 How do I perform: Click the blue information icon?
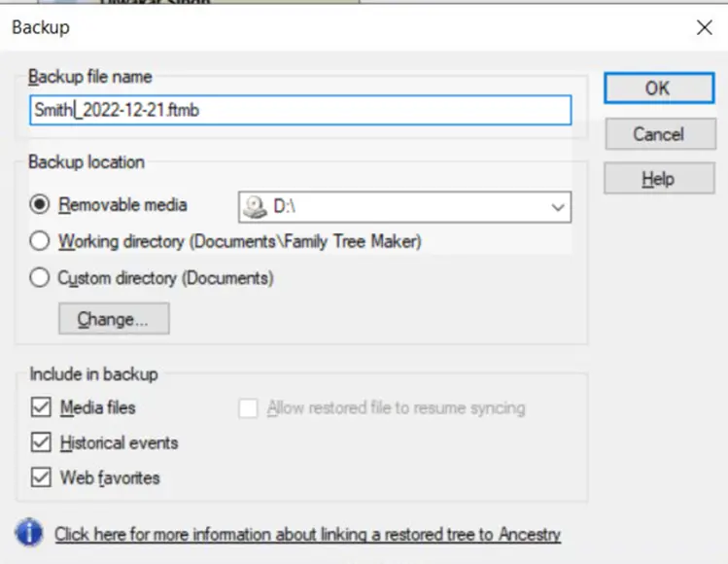[x=28, y=533]
